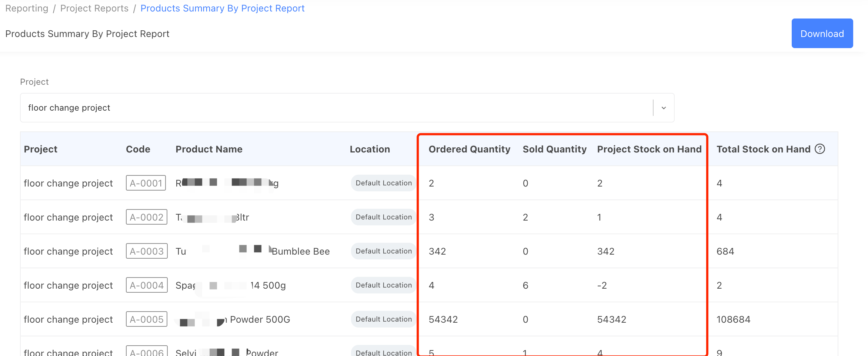
Task: Click Products Summary By Project Report breadcrumb
Action: pyautogui.click(x=222, y=9)
